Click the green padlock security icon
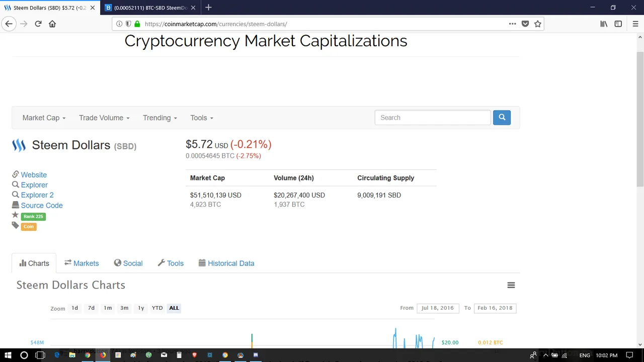The width and height of the screenshot is (644, 362). tap(137, 24)
